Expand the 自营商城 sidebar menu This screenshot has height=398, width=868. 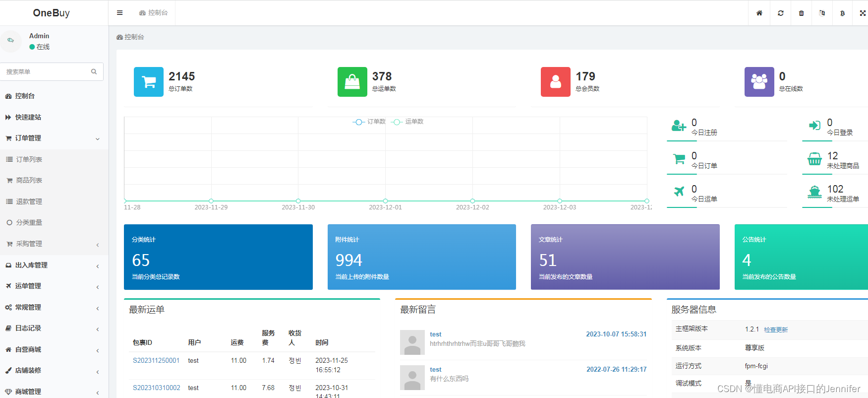tap(54, 349)
